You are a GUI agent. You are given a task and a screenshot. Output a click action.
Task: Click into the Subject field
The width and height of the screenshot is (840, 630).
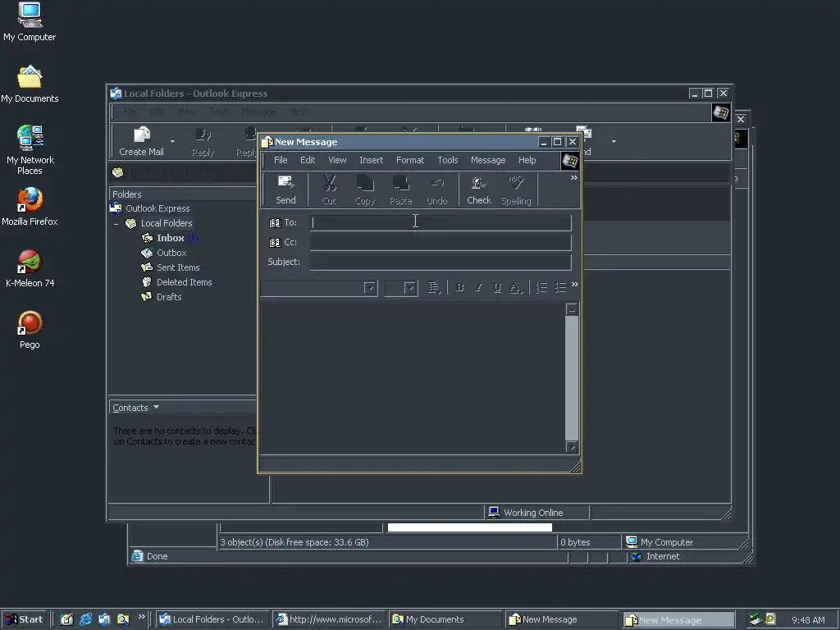tap(441, 262)
